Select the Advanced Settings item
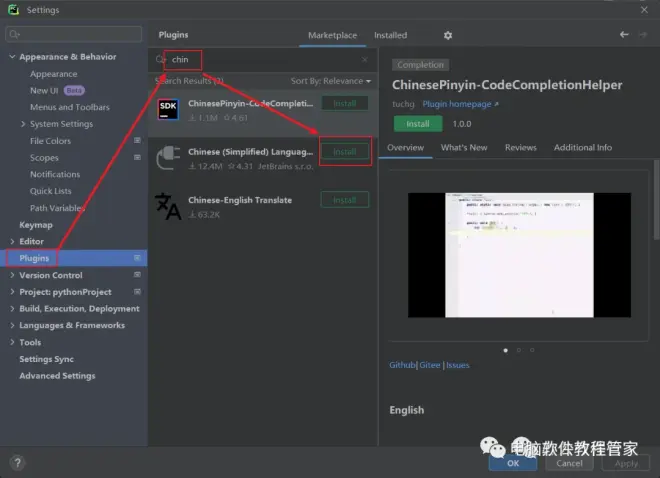660x478 pixels. point(57,376)
